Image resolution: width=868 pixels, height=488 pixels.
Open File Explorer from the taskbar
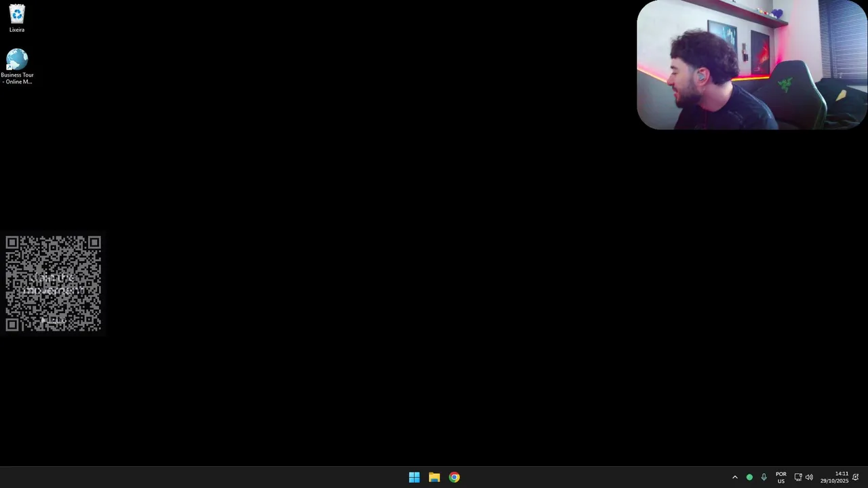434,477
